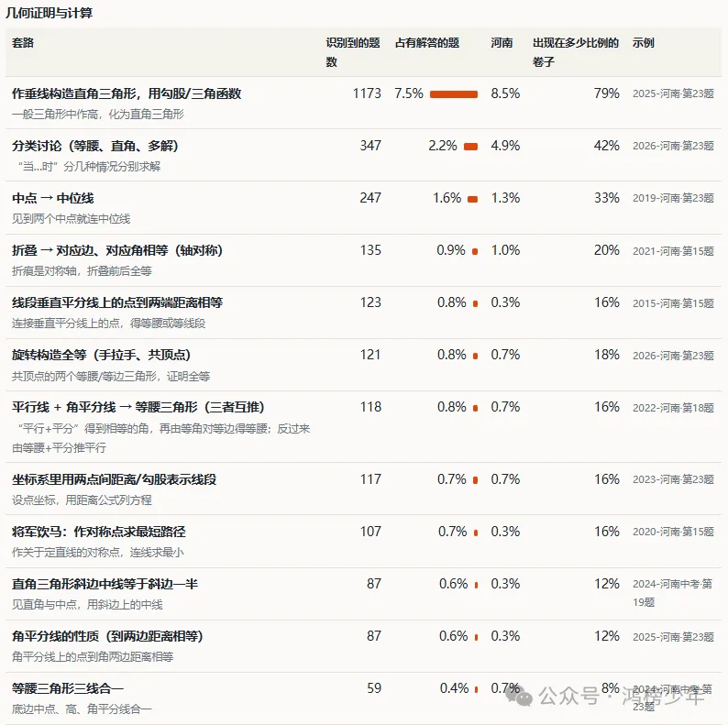This screenshot has width=728, height=725.
Task: Click the '示例' column header
Action: pyautogui.click(x=644, y=43)
